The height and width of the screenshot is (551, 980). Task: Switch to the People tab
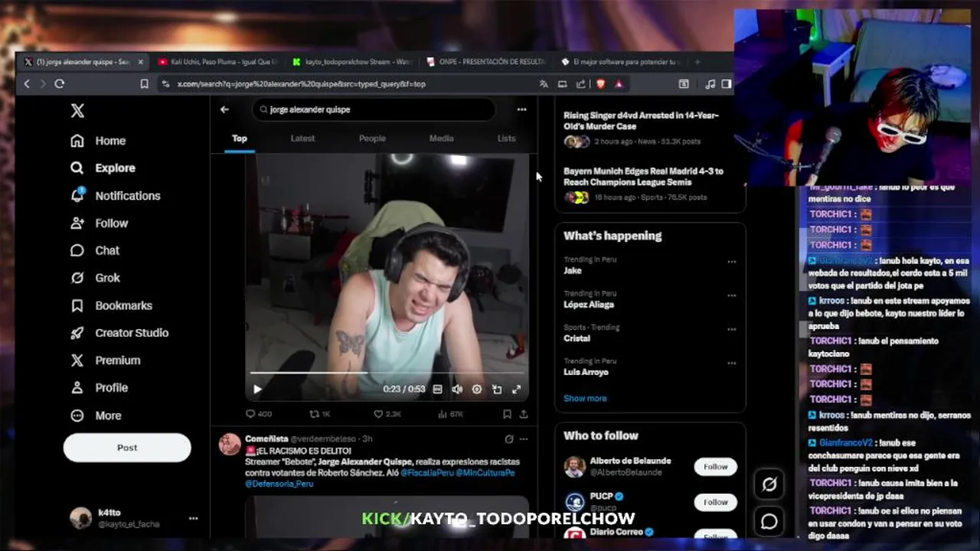[372, 139]
